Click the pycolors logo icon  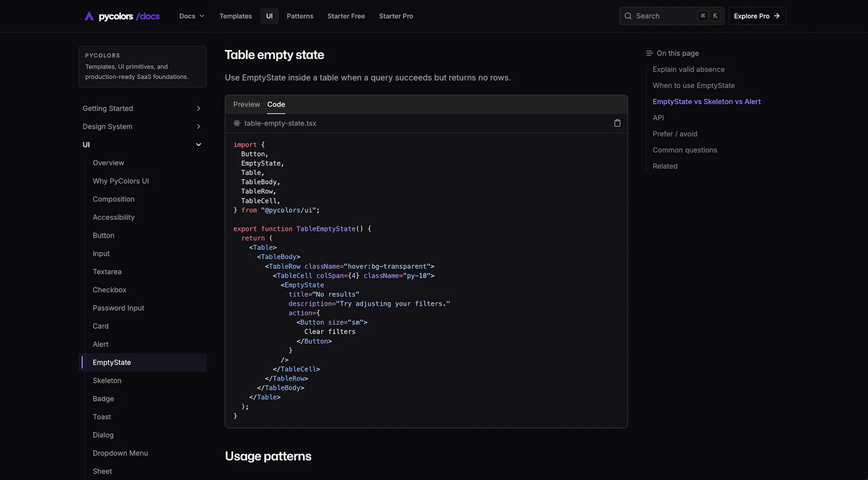tap(90, 16)
